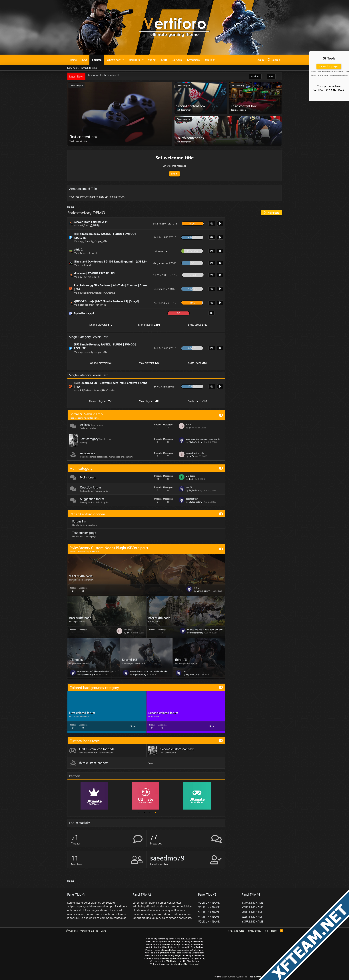This screenshot has width=349, height=980.
Task: Join StylesFactory.pl Discord via play icon
Action: coord(211,313)
